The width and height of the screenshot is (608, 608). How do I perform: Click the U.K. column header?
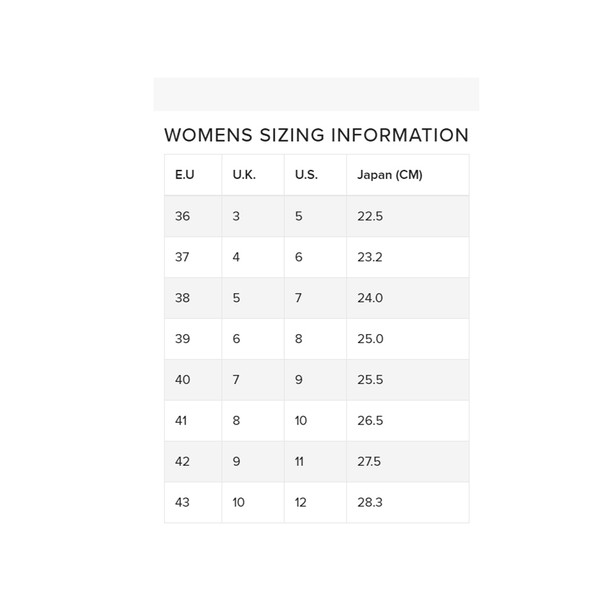point(244,175)
